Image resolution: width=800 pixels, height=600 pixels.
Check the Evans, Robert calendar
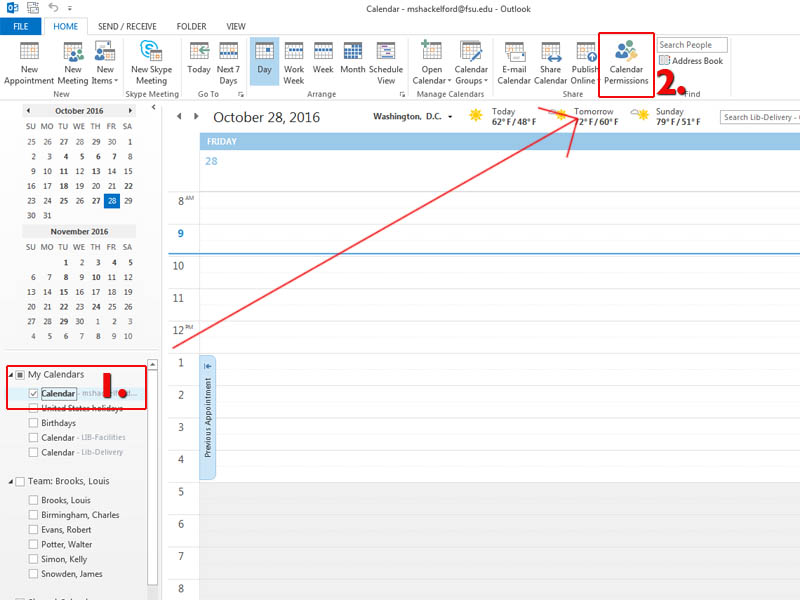pos(33,530)
